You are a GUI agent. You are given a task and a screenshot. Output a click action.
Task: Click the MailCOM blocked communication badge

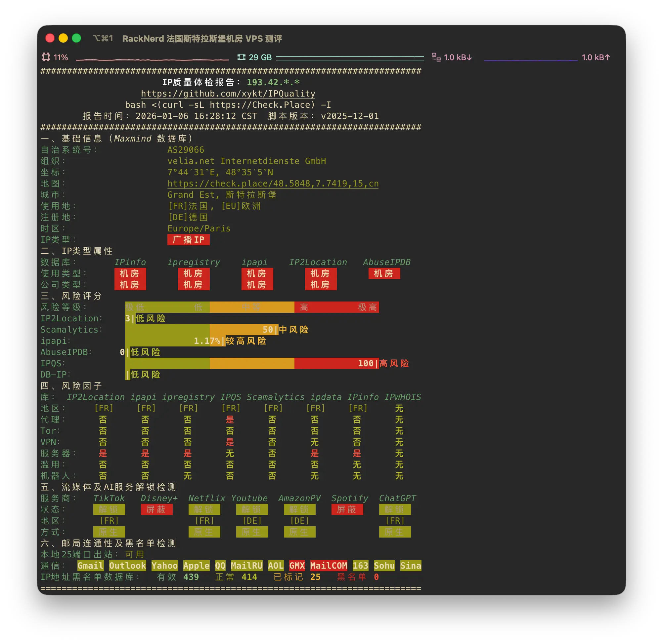pos(328,566)
